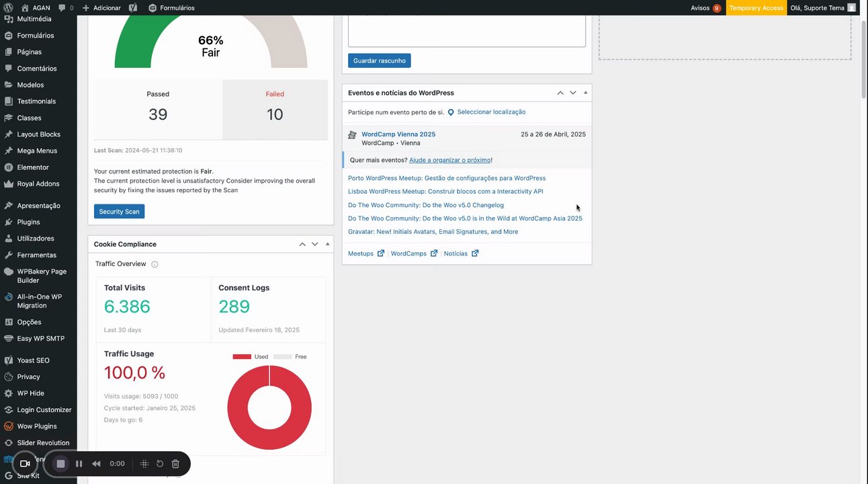The width and height of the screenshot is (868, 484).
Task: Collapse the Cookie Compliance widget
Action: pyautogui.click(x=327, y=244)
